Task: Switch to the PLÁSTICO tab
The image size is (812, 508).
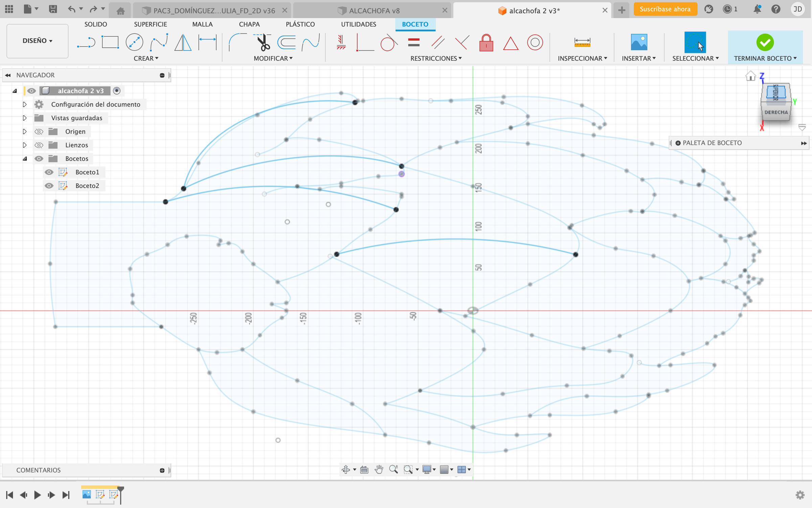Action: (x=300, y=24)
